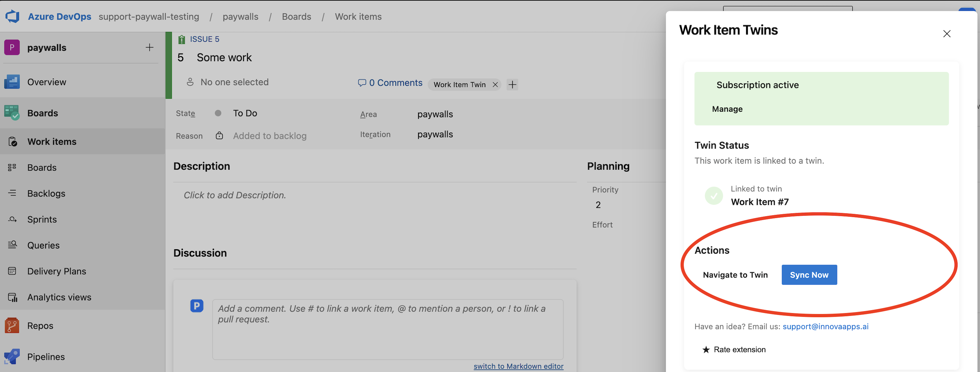
Task: Click the support@innovaapps.ai email link
Action: tap(825, 326)
